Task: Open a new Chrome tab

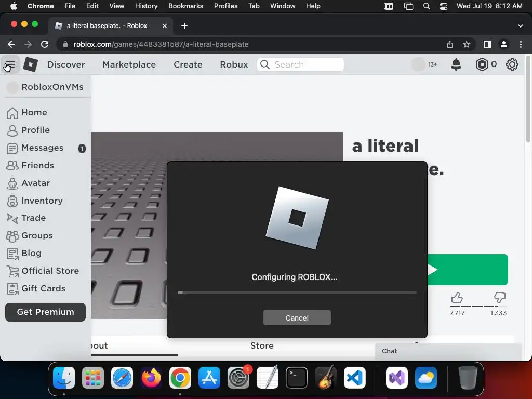Action: (184, 26)
